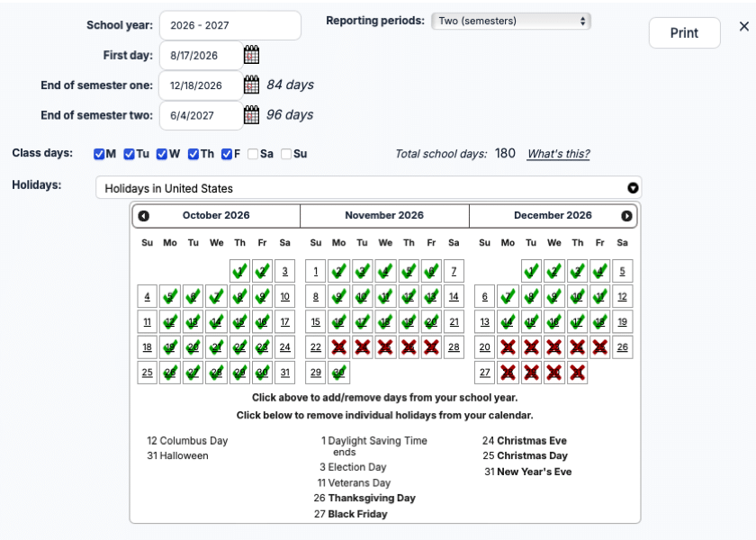Select the December 2026 month header

click(x=553, y=215)
